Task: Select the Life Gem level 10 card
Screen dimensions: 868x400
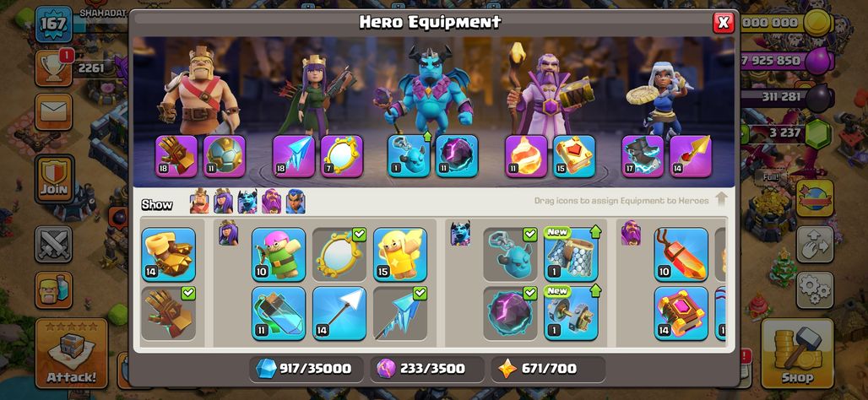Action: [681, 255]
